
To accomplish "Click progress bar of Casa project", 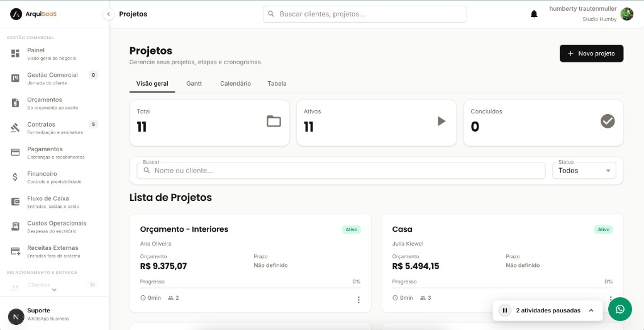I will coord(502,288).
